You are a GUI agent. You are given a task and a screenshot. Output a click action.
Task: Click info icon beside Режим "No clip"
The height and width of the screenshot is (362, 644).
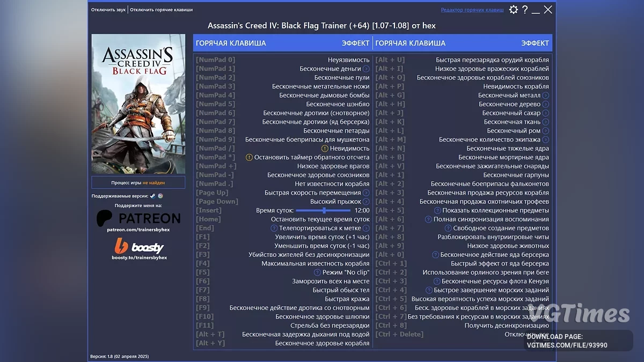317,272
